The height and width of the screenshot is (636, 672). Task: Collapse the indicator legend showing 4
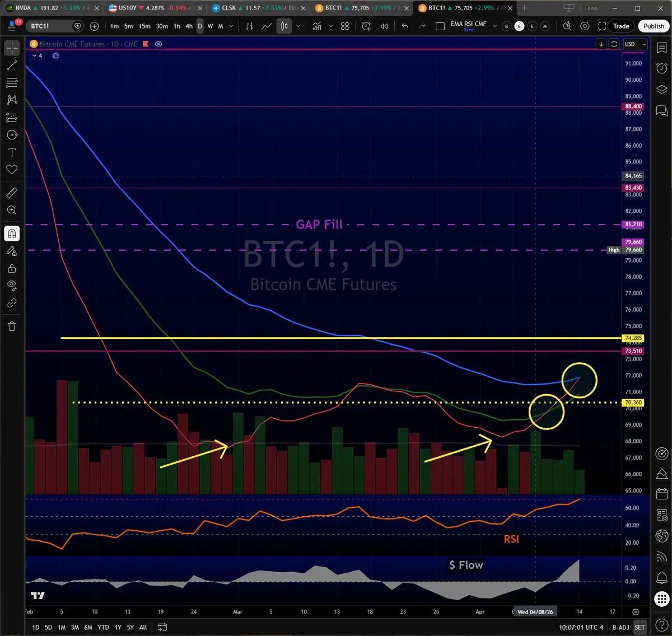[38, 55]
